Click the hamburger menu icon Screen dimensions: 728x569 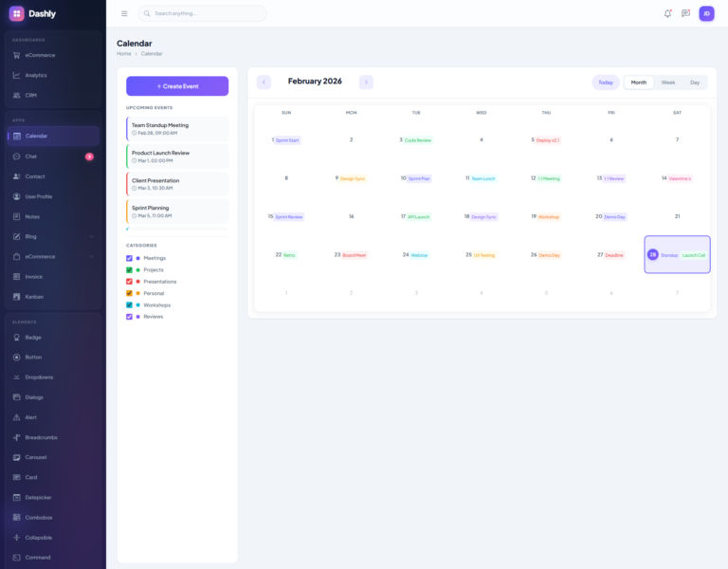coord(124,13)
